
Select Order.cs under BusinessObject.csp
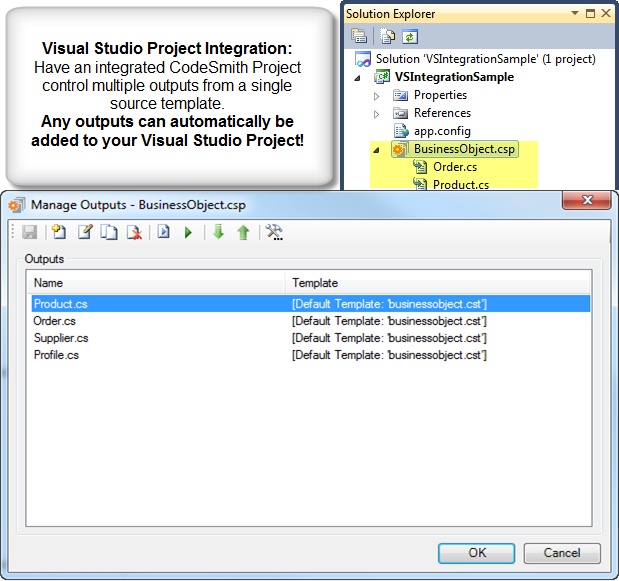pos(455,167)
